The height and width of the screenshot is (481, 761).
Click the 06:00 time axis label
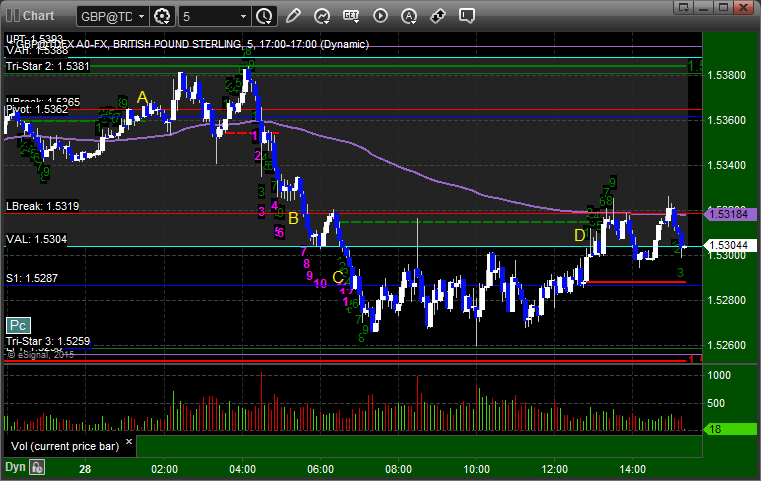(320, 469)
